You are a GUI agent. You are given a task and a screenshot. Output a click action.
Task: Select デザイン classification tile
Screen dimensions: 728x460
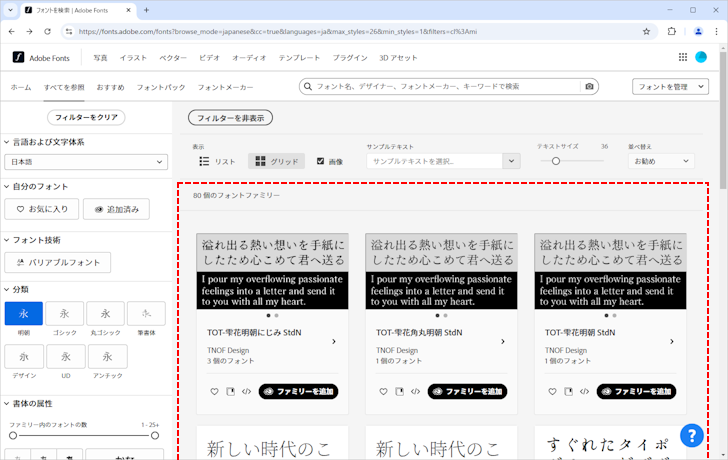(24, 356)
